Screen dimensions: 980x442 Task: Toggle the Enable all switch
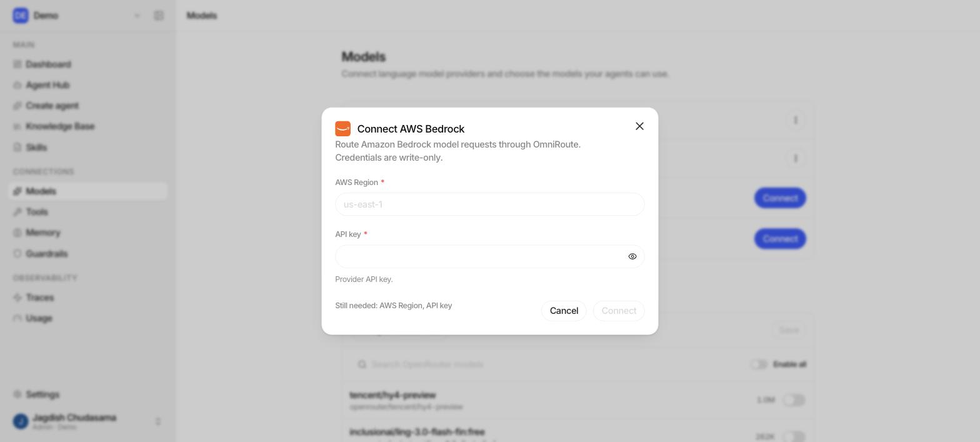coord(759,364)
